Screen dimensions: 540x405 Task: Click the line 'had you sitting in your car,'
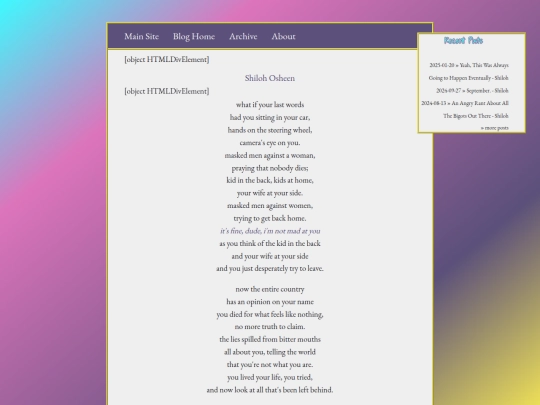pos(270,117)
